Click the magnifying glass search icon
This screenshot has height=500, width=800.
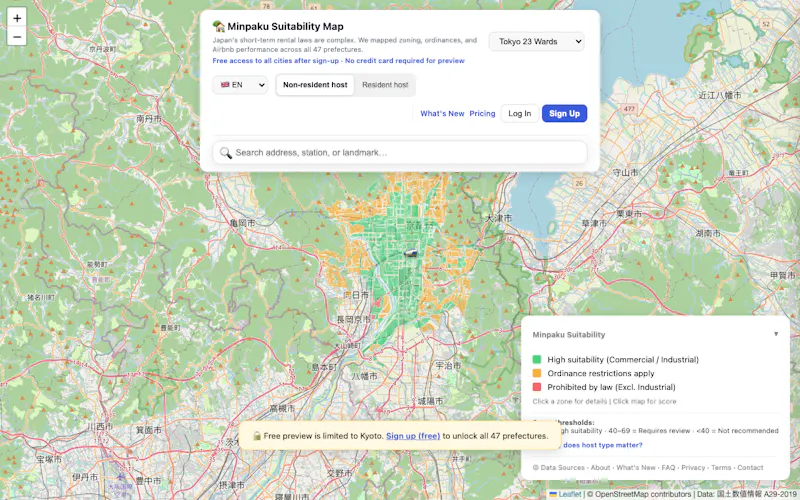pos(226,153)
